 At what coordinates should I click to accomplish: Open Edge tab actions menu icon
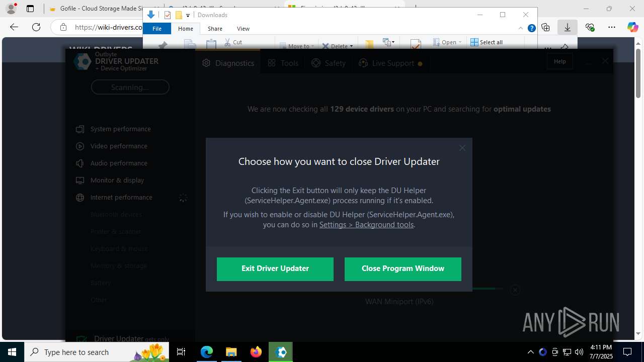point(30,9)
